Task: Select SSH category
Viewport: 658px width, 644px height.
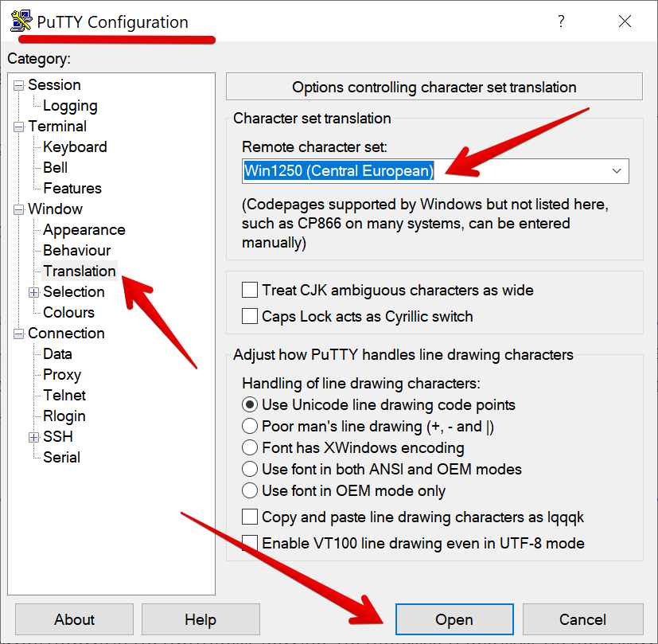Action: pyautogui.click(x=58, y=436)
